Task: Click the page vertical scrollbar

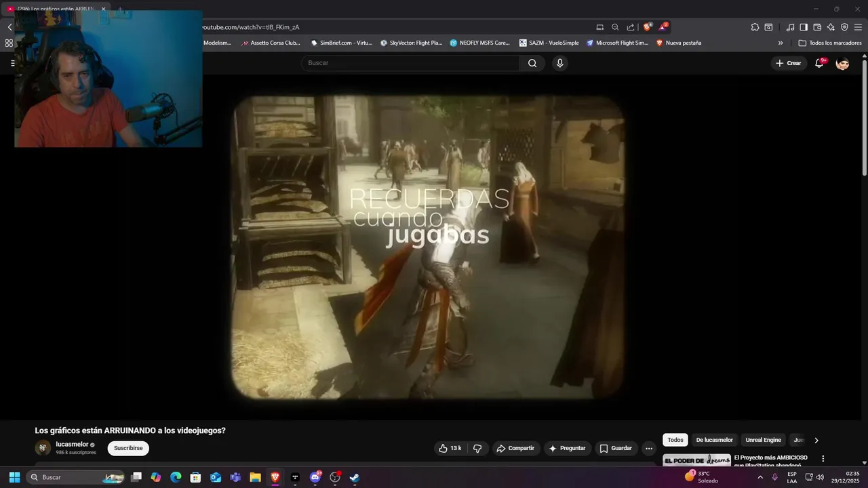Action: coord(864,119)
